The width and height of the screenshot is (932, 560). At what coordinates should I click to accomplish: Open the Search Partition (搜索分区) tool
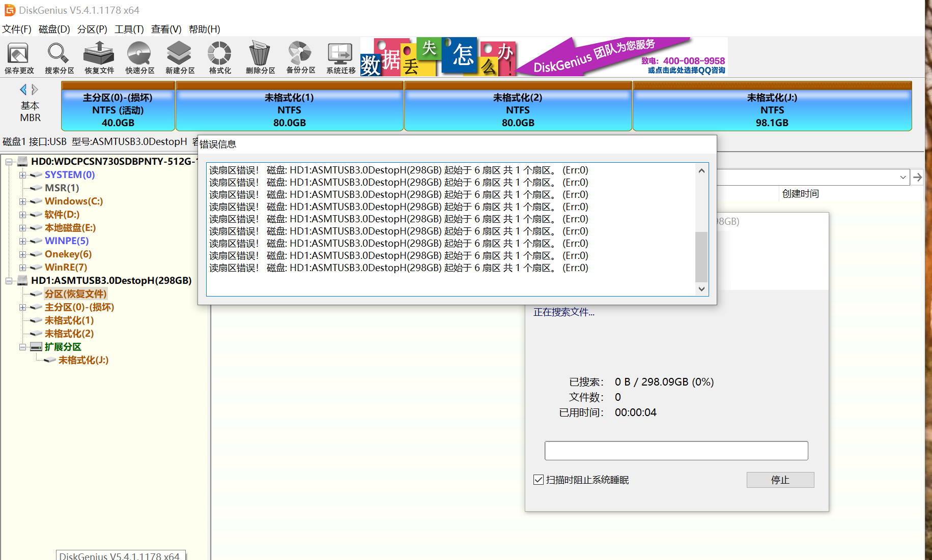coord(59,57)
